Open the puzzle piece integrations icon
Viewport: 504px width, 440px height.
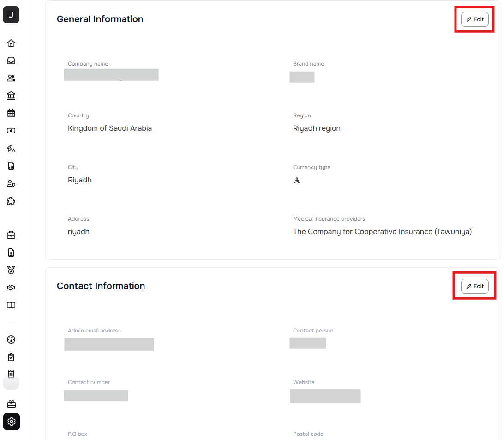11,201
